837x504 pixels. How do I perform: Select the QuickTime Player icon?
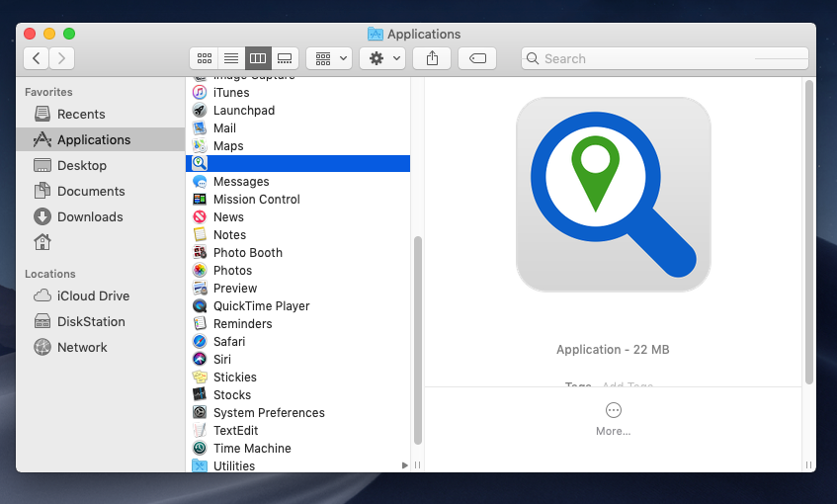(200, 305)
